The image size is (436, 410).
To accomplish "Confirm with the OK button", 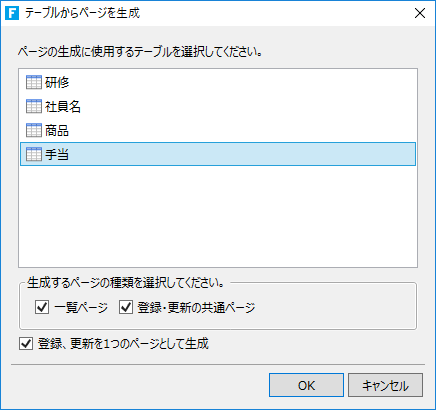I will (306, 385).
